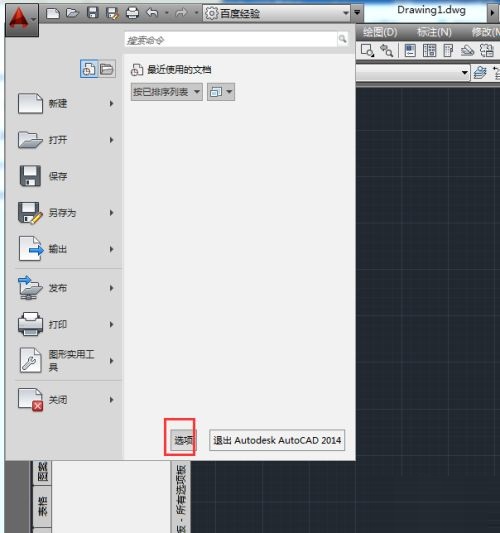Open the 标注(N) menu

(434, 32)
